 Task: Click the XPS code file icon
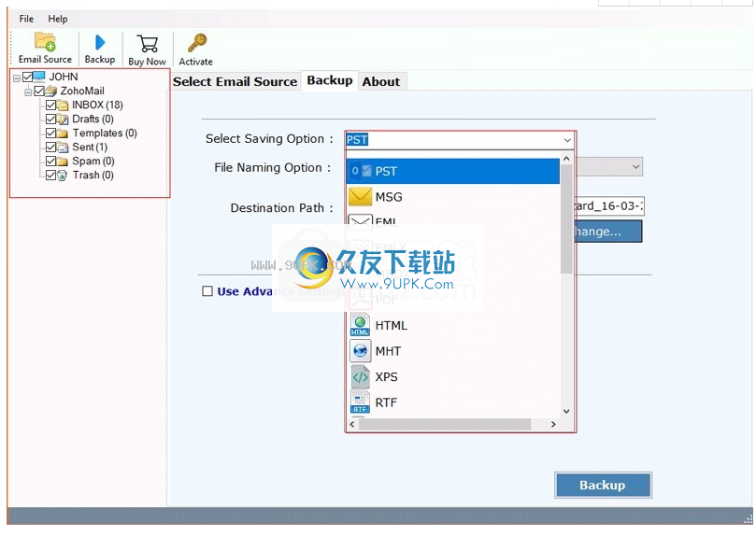(x=360, y=376)
